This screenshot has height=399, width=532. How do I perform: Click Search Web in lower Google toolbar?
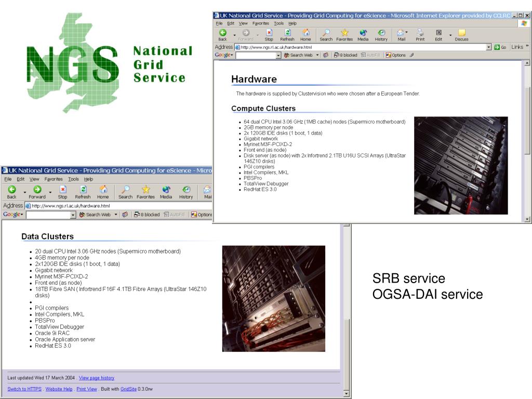95,215
